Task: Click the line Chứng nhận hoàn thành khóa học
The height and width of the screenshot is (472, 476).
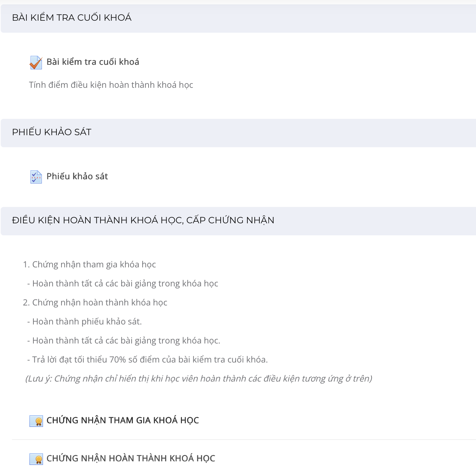Action: click(x=95, y=302)
